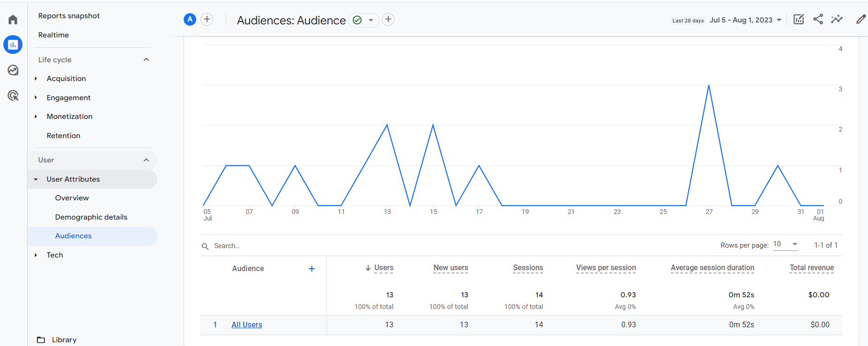
Task: Select Demographic details in sidebar
Action: 91,217
